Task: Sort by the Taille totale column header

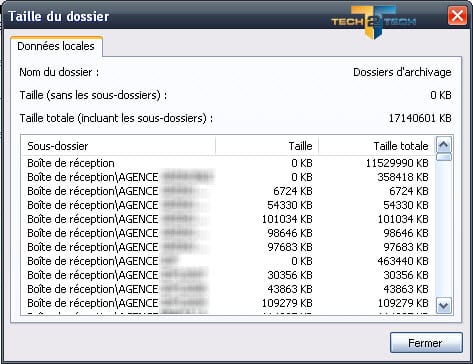Action: (377, 146)
